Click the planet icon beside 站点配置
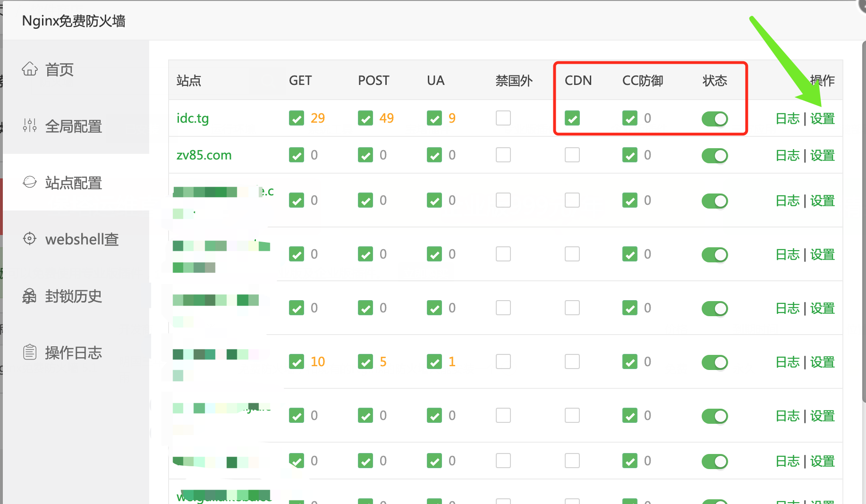866x504 pixels. click(30, 182)
